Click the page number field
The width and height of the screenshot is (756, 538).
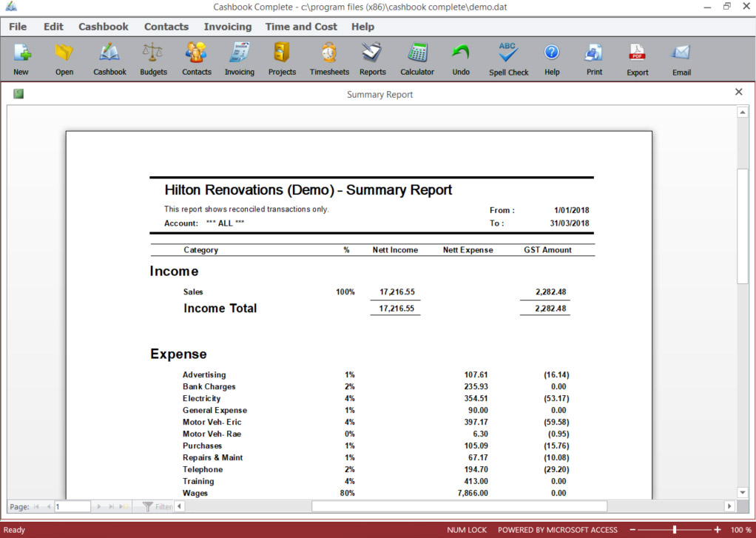(x=72, y=507)
